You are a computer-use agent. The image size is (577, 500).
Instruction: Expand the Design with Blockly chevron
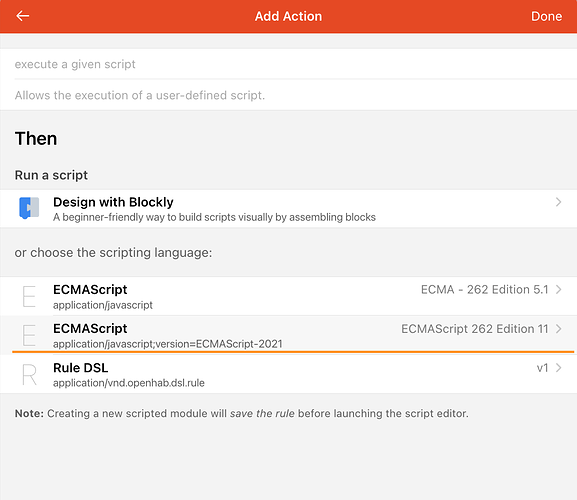558,202
